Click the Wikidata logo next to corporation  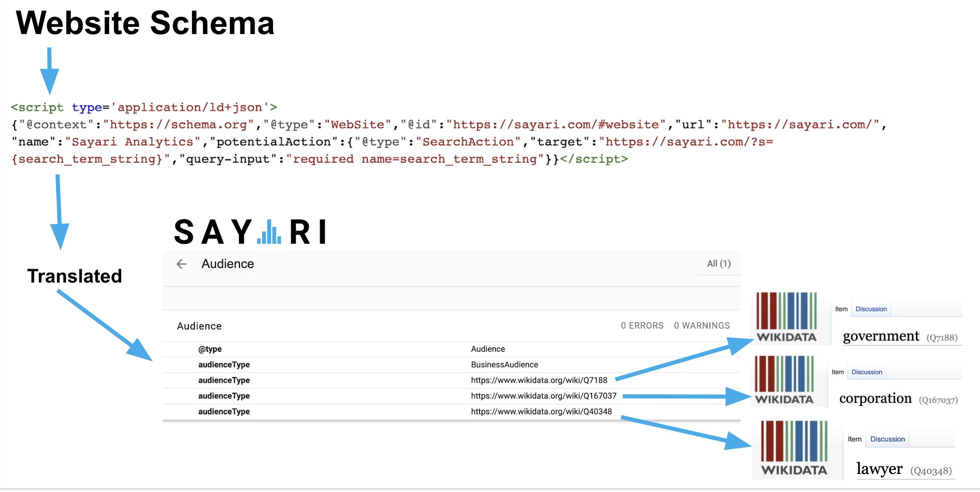(784, 380)
